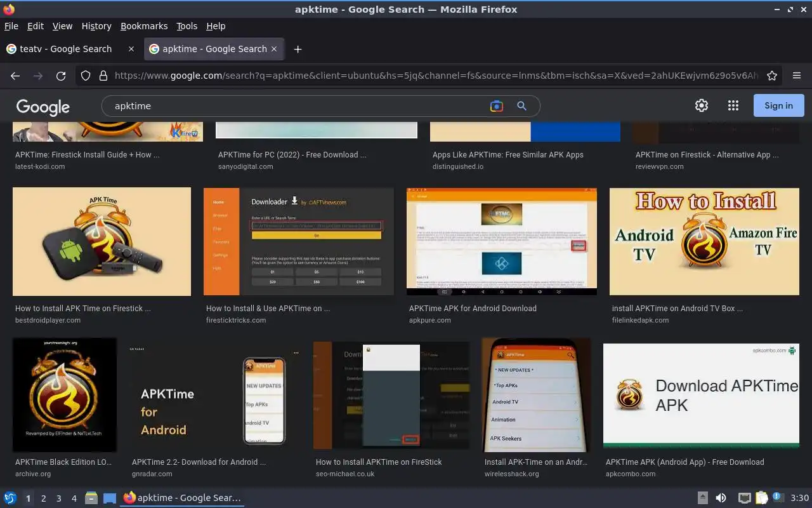The height and width of the screenshot is (508, 812).
Task: Open the Bookmarks menu
Action: (144, 26)
